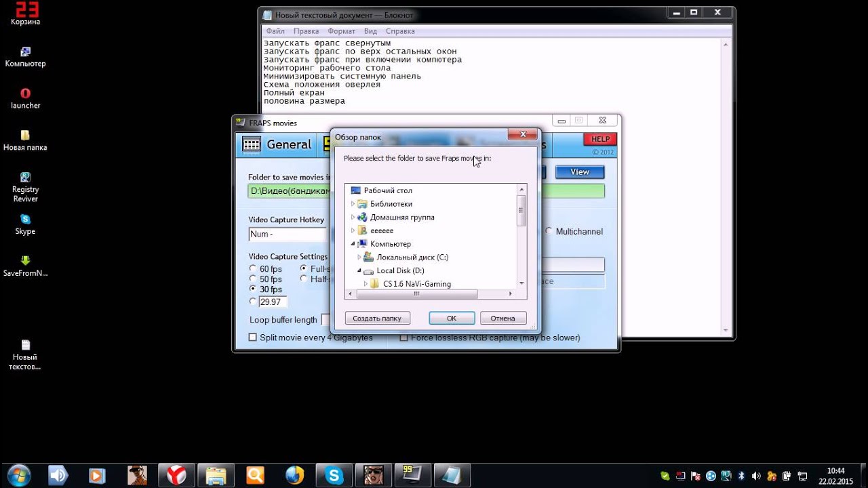Click the line 'Мониторинг рабочего стола' in Notepad

(x=327, y=68)
